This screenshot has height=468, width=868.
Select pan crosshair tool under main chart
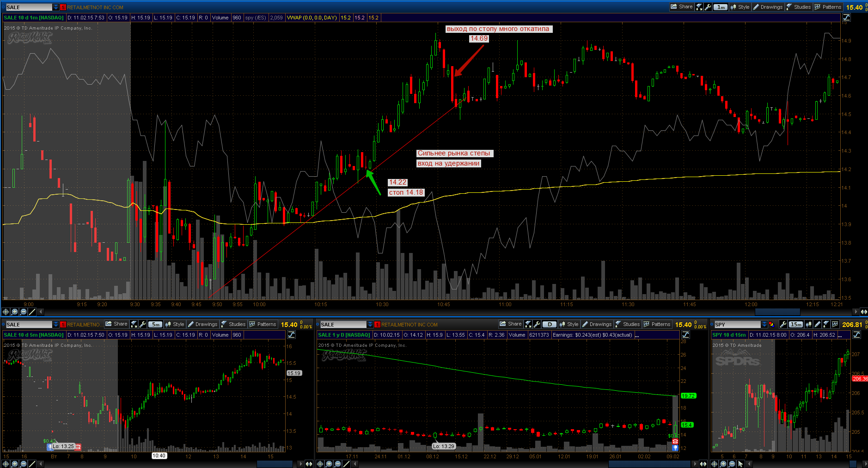pyautogui.click(x=6, y=312)
